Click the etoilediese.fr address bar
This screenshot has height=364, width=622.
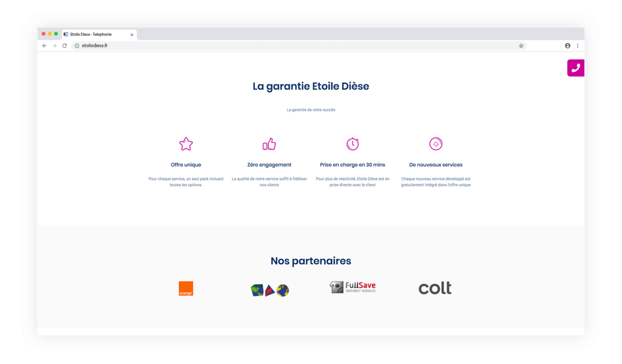click(299, 46)
